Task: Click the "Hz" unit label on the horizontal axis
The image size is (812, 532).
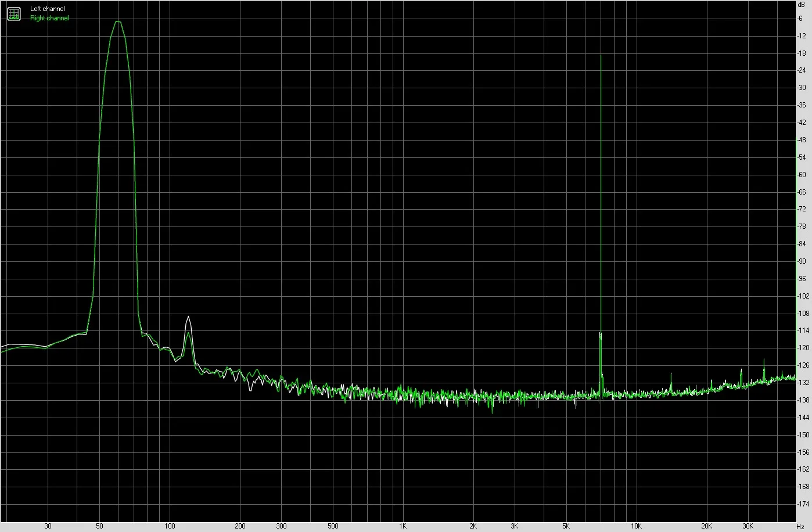Action: click(x=800, y=526)
